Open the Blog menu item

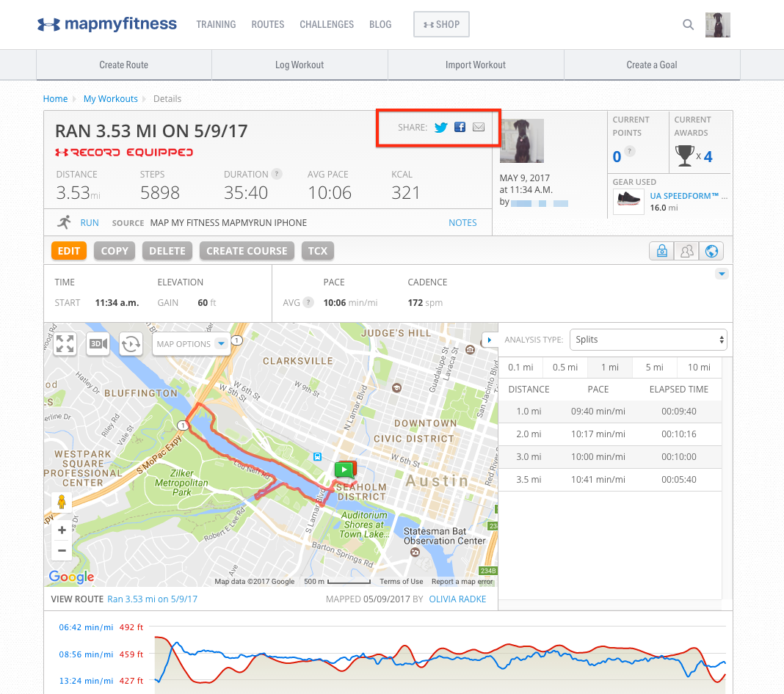pos(380,24)
